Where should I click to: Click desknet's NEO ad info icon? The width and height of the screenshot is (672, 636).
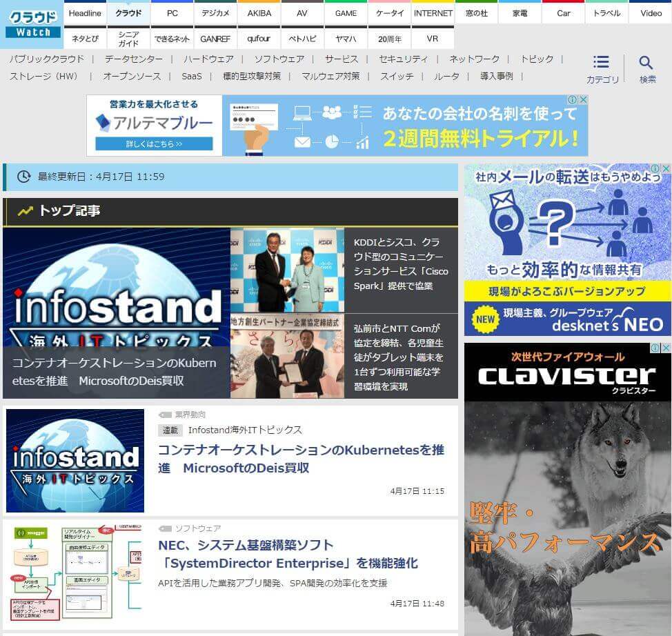coord(655,168)
